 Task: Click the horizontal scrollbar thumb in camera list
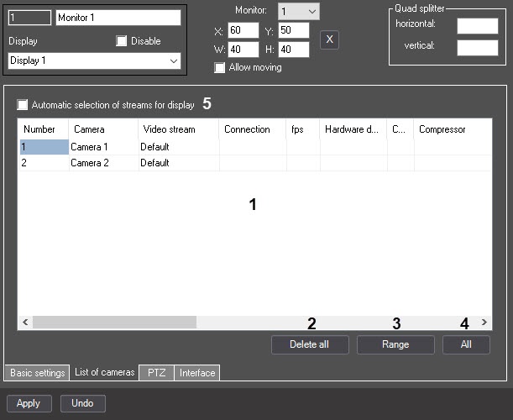coord(114,322)
